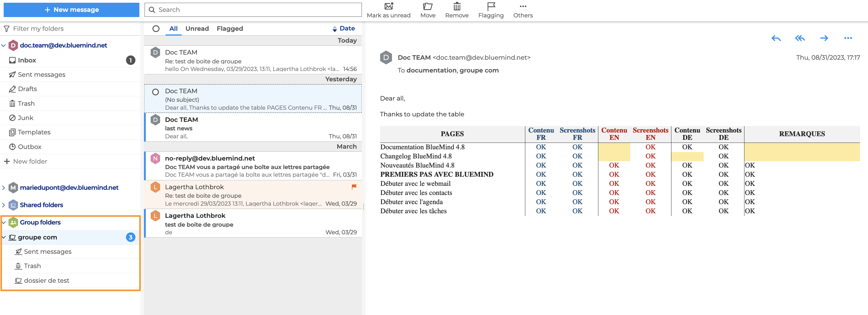
Task: Click orange flag on Lagertha Lothbrok message
Action: tap(354, 187)
